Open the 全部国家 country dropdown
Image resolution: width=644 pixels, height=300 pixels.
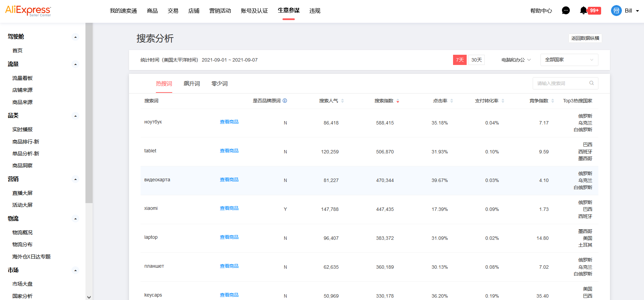569,60
